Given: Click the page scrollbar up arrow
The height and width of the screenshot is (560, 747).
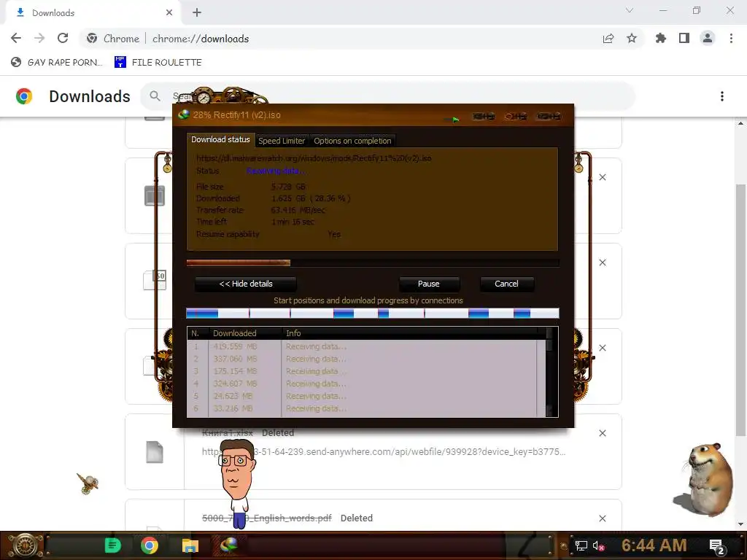Looking at the screenshot, I should pos(740,123).
